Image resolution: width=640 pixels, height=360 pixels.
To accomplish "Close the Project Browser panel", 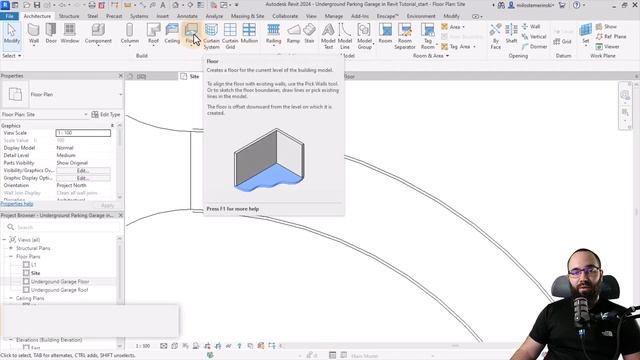I will [120, 215].
